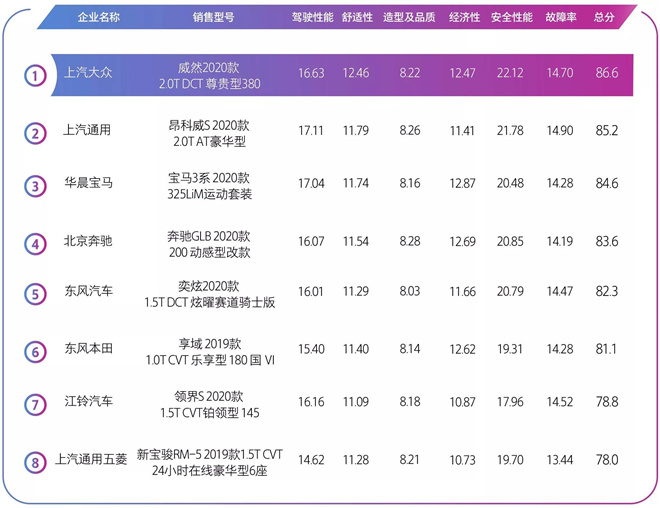Click comfort score 12.46

tap(356, 73)
